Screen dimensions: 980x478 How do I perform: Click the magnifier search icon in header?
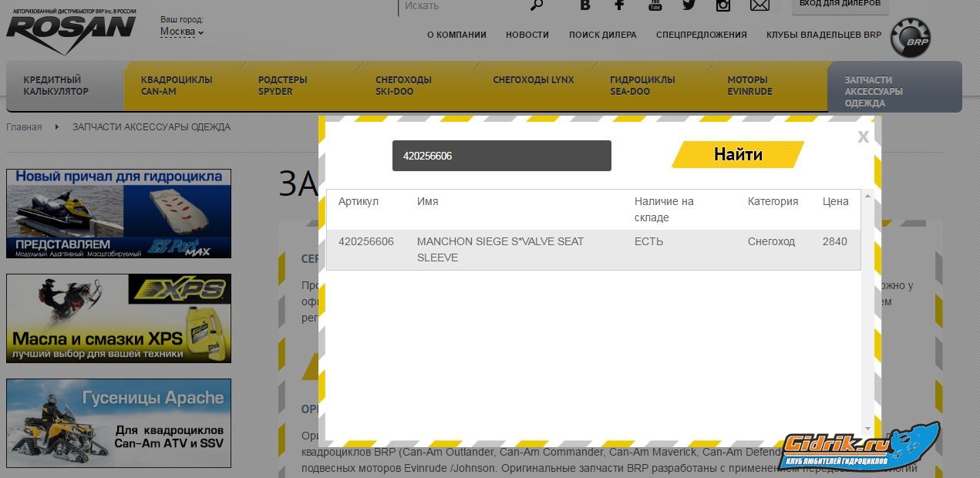(x=537, y=5)
